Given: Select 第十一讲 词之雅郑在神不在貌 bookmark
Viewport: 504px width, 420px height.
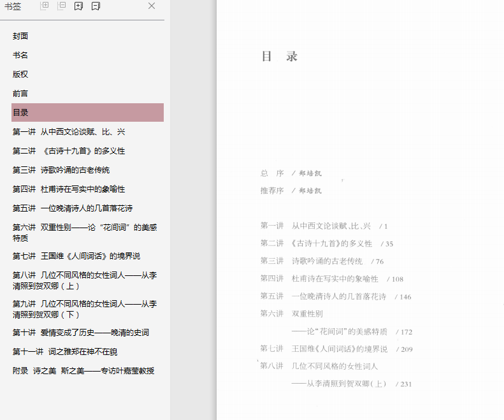Looking at the screenshot, I should (x=65, y=352).
